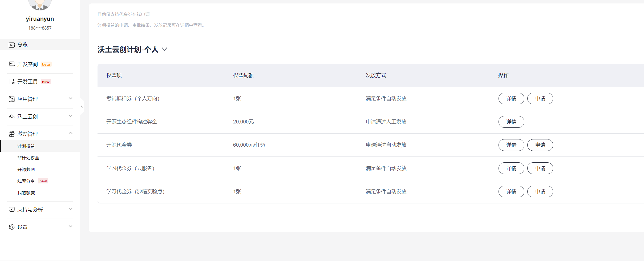View 详情 for 考试抵扣券（个人方向）

(511, 99)
